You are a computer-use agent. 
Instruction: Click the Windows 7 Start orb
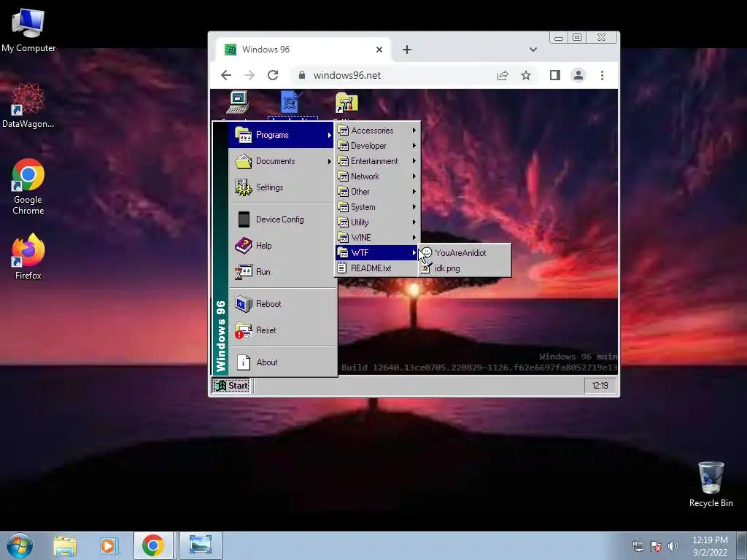coord(20,545)
